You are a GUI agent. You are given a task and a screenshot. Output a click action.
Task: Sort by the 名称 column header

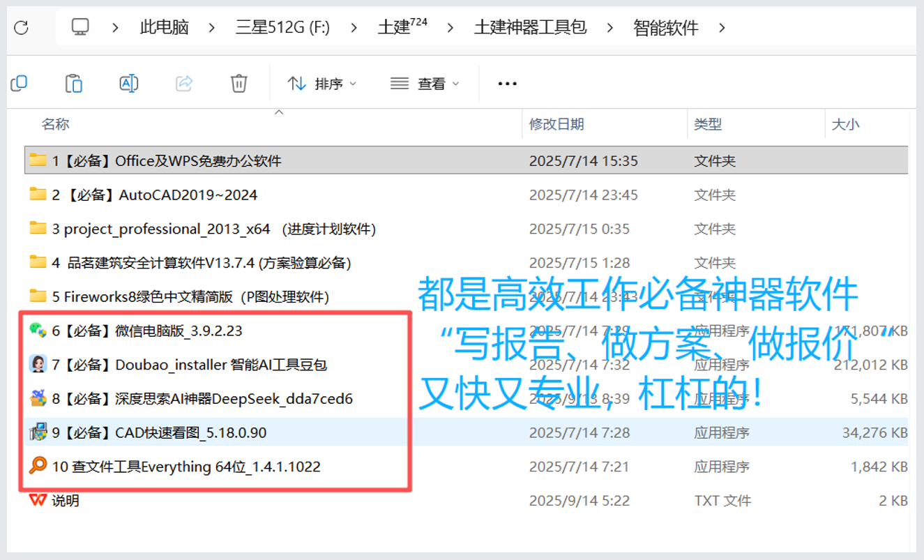point(56,124)
